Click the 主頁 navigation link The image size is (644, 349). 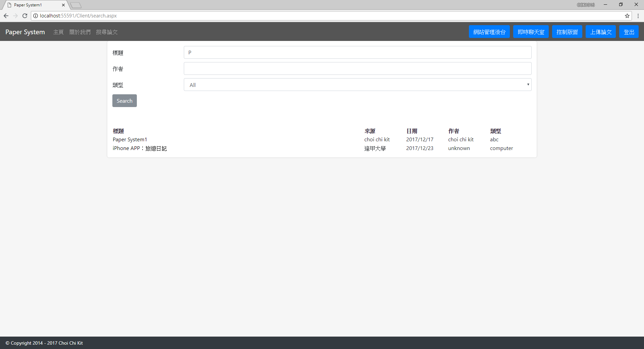[x=58, y=32]
